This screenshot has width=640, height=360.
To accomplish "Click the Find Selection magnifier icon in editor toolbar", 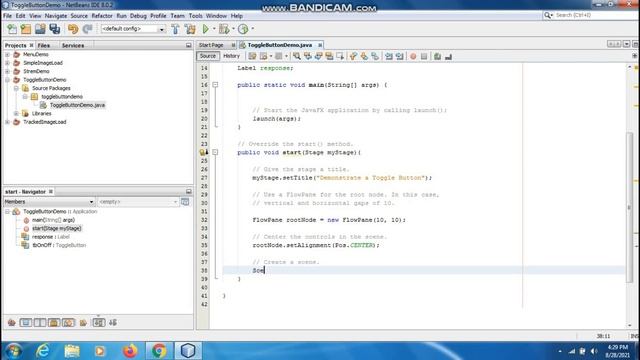I will tap(297, 56).
